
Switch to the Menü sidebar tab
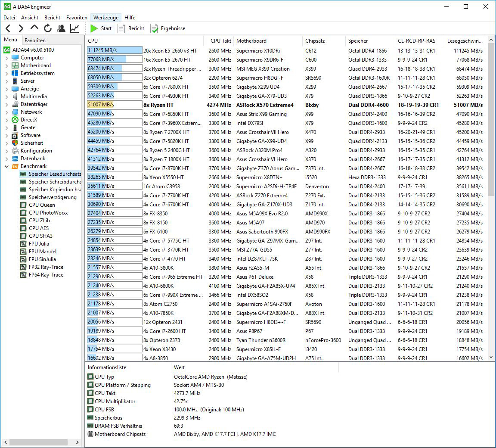point(10,40)
